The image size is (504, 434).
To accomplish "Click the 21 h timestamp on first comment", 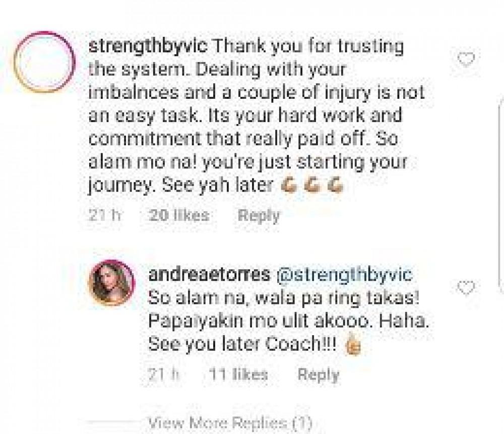I will 105,215.
